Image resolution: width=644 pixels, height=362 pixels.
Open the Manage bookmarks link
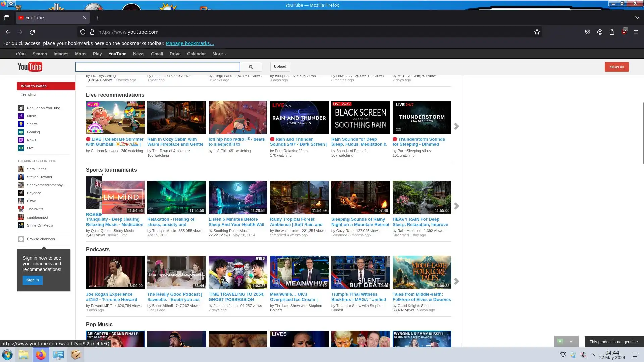click(x=190, y=43)
